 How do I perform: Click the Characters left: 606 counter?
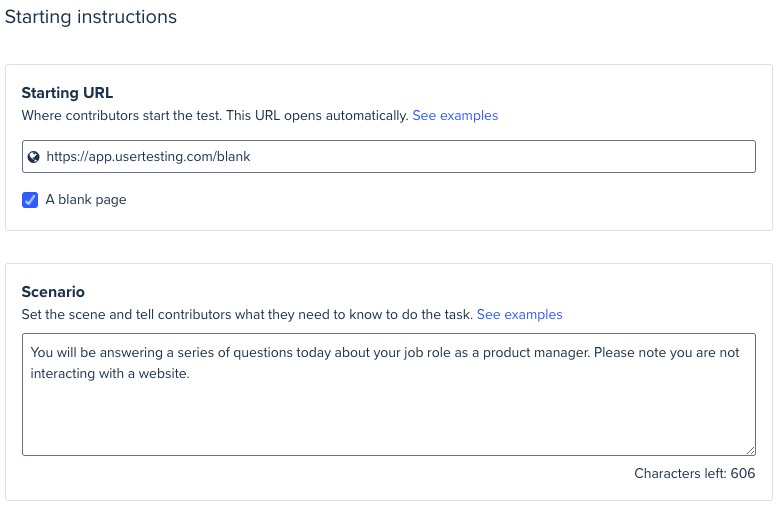pos(694,473)
